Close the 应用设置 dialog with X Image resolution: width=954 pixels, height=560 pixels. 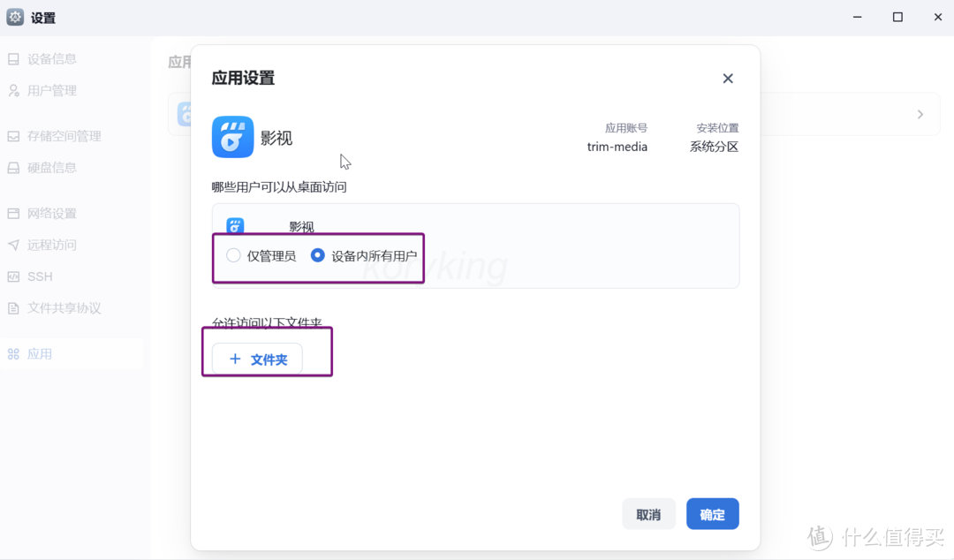[727, 78]
